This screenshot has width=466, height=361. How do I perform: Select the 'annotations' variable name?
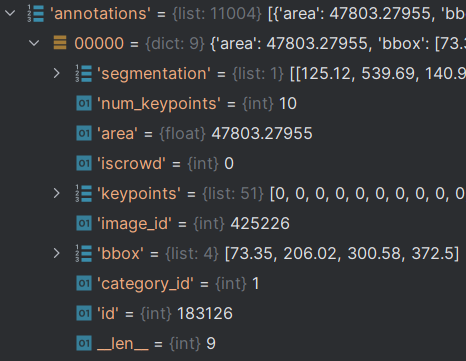coord(100,14)
